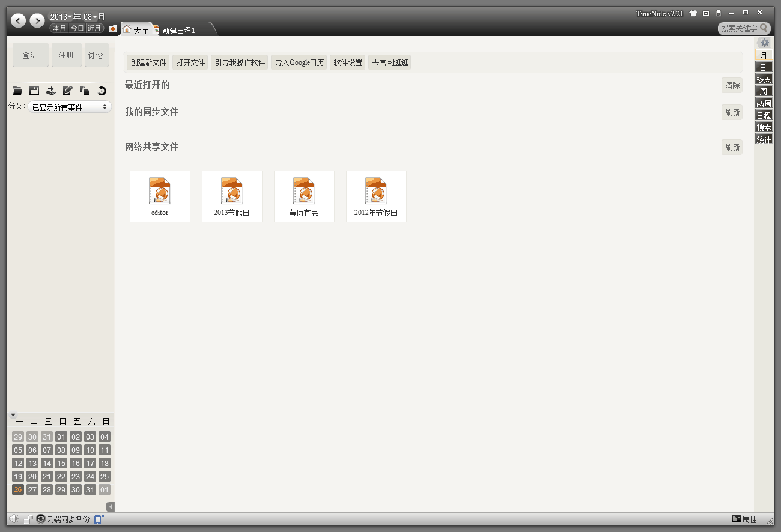The width and height of the screenshot is (781, 532).
Task: Open the month 08 dropdown
Action: (91, 17)
